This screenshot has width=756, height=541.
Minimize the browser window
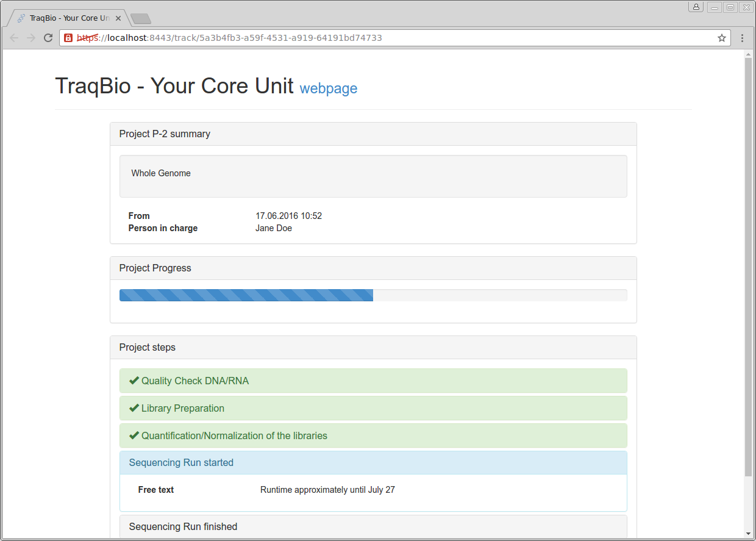[713, 7]
